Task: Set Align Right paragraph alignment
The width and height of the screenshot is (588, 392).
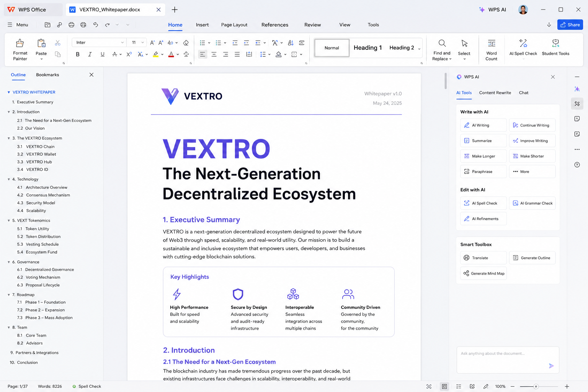Action: point(225,54)
